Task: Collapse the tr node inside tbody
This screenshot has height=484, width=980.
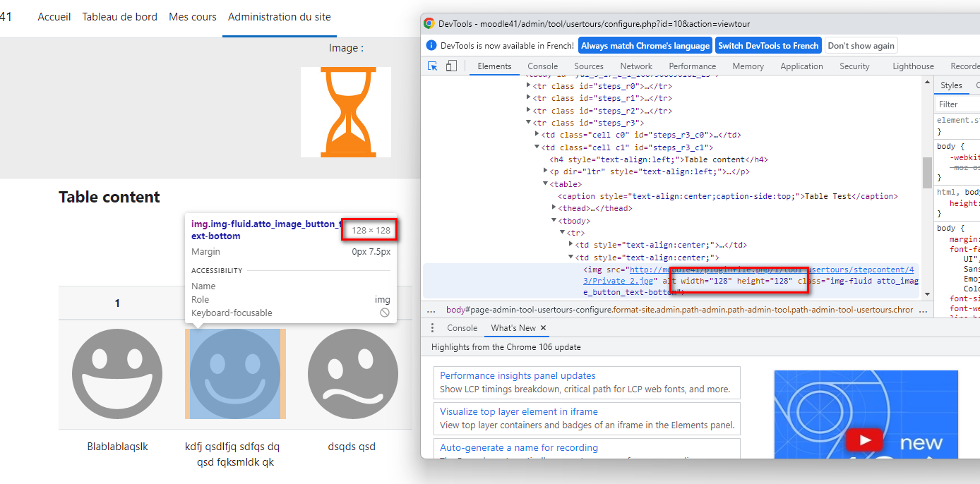Action: [x=563, y=233]
